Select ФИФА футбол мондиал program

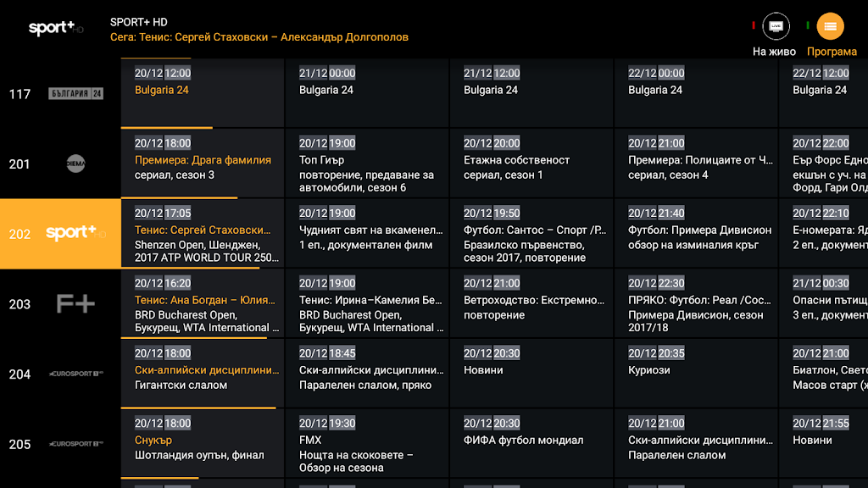[x=531, y=441]
